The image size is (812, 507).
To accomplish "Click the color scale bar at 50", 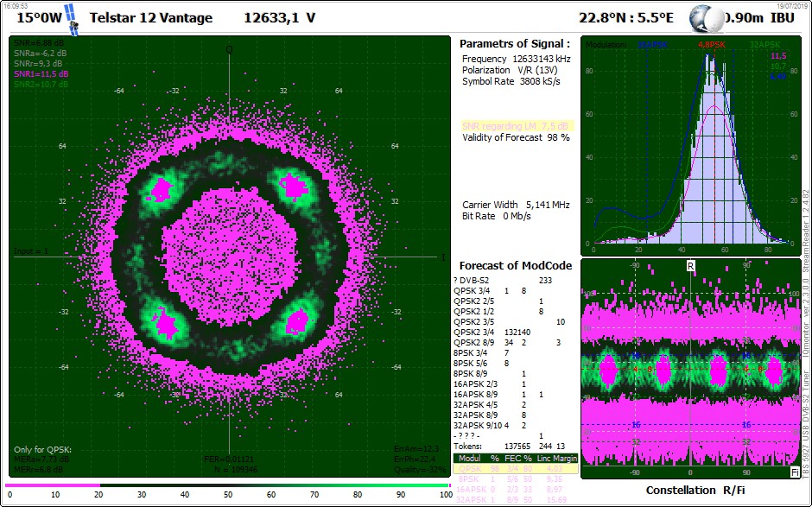I will [228, 485].
